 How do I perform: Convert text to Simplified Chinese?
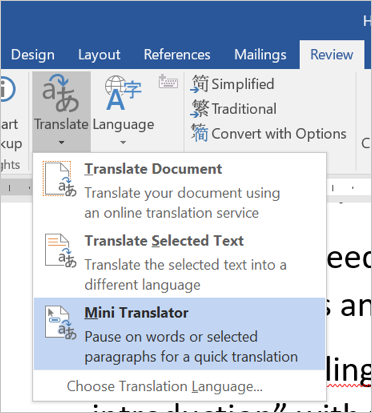click(232, 84)
